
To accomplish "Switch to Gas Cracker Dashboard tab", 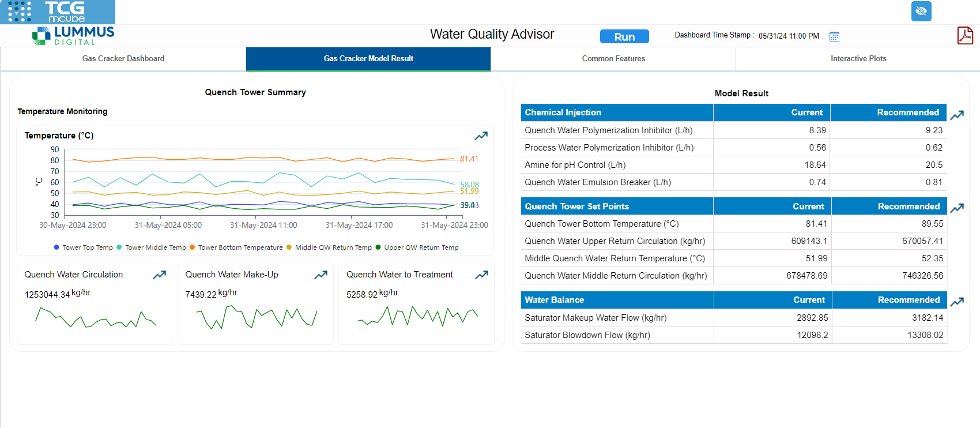I will point(123,59).
